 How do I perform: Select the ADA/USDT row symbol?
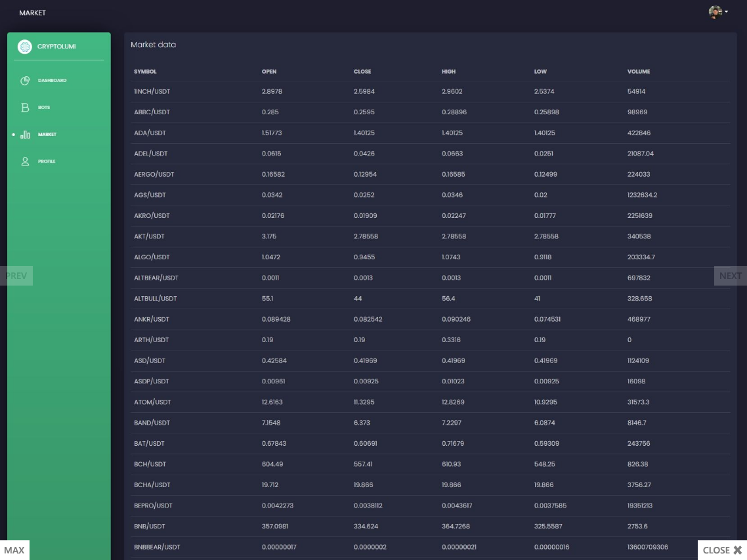pos(150,133)
